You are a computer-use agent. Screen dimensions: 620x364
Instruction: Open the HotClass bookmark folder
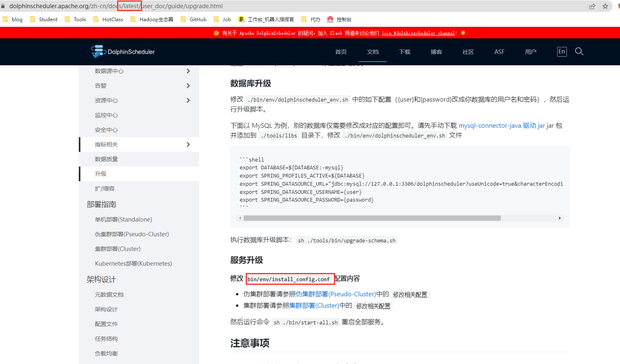(x=108, y=19)
